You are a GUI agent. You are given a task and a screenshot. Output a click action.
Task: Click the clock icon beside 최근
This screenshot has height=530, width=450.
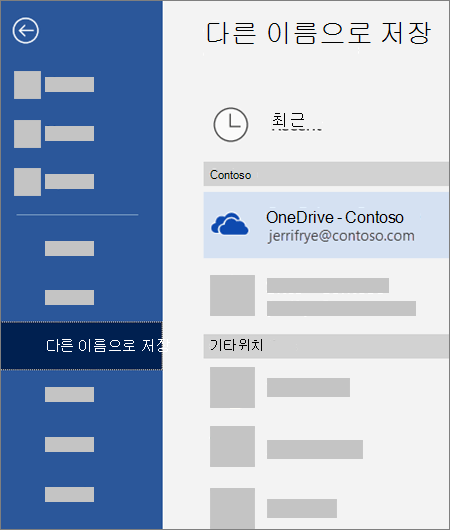231,124
